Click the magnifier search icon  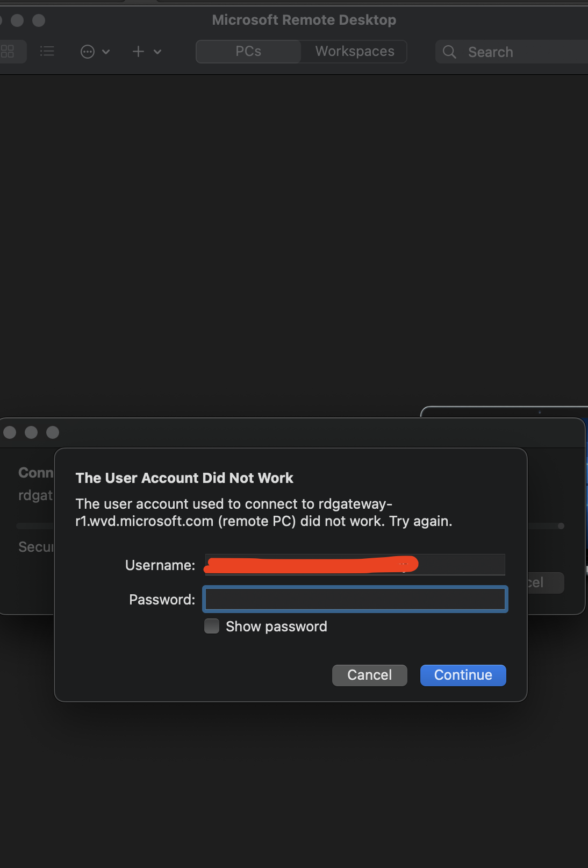(x=449, y=52)
